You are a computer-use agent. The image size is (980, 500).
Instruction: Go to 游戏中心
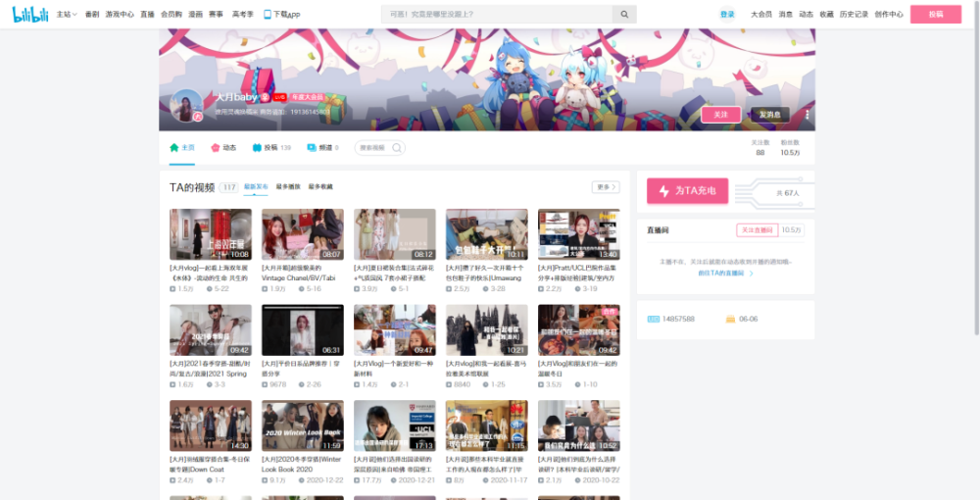click(x=120, y=15)
